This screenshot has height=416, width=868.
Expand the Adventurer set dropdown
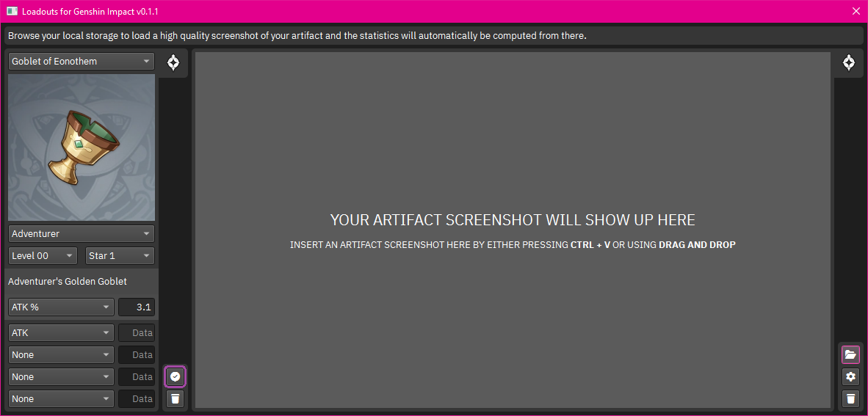pos(82,234)
